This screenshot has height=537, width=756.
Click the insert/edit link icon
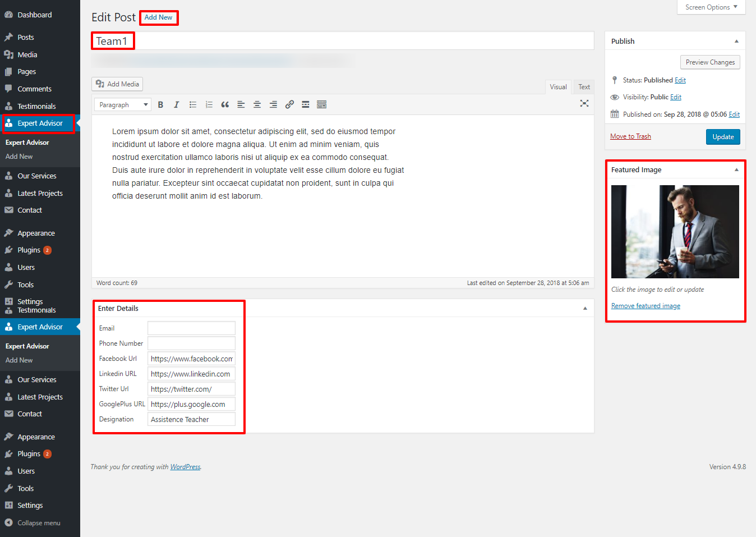(x=289, y=105)
